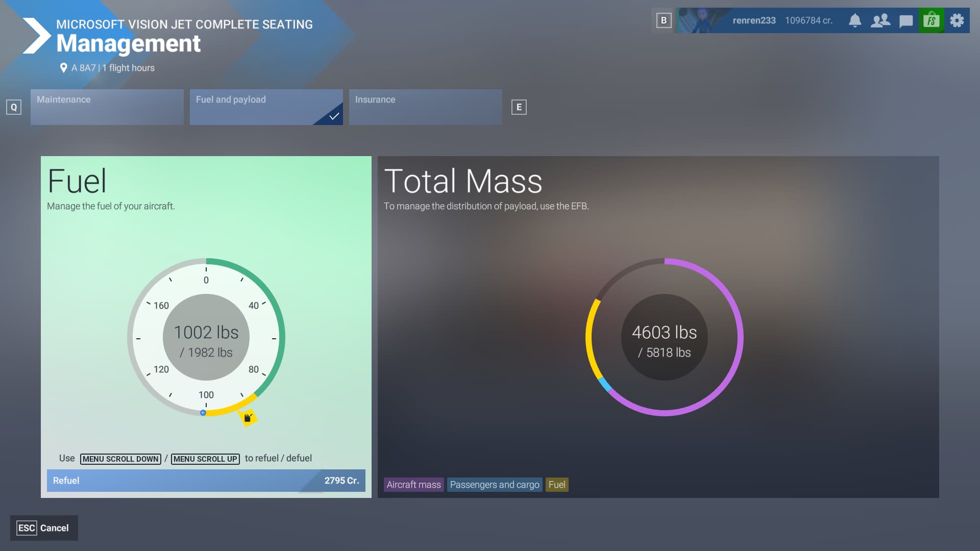Viewport: 980px width, 551px height.
Task: Open the Insurance tab
Action: coord(425,107)
